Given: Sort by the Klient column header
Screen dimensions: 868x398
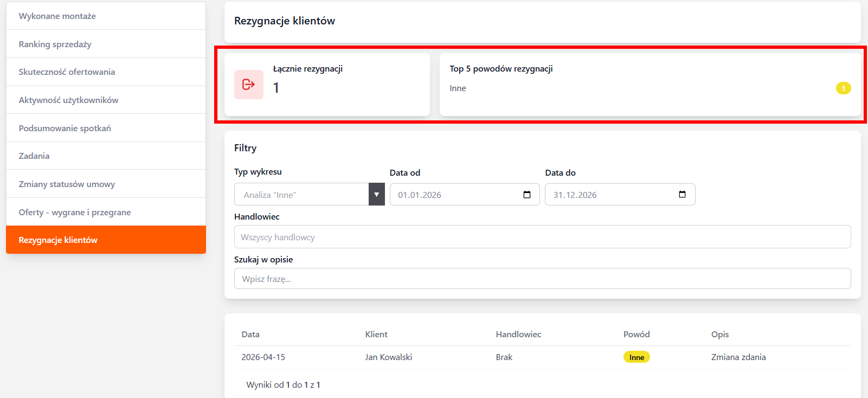Looking at the screenshot, I should [x=376, y=335].
